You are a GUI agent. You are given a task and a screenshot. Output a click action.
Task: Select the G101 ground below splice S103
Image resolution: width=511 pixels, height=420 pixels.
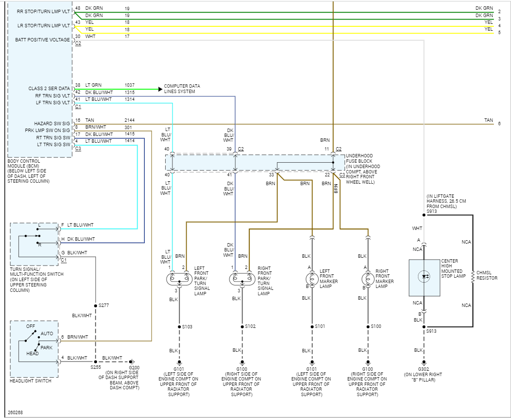(179, 363)
